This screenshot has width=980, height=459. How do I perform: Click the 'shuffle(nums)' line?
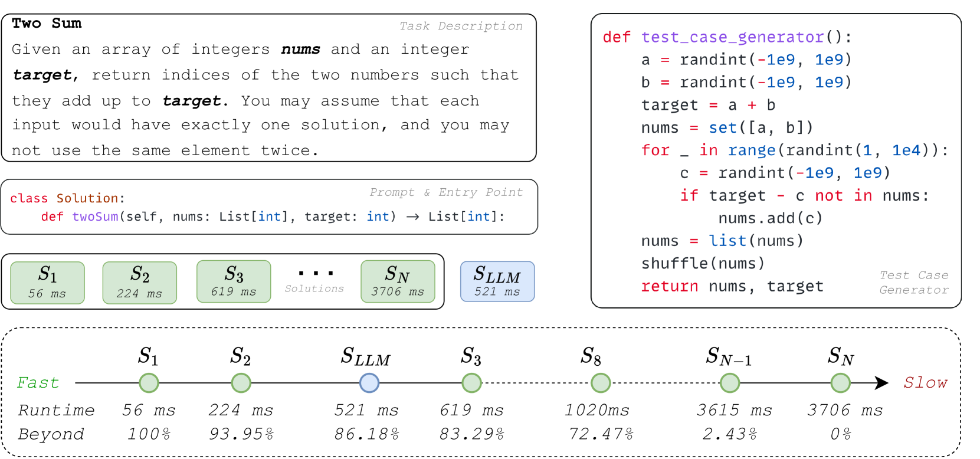(x=703, y=263)
